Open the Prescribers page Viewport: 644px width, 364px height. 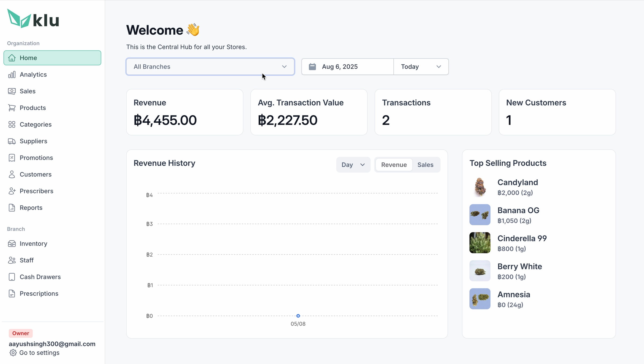[52, 191]
